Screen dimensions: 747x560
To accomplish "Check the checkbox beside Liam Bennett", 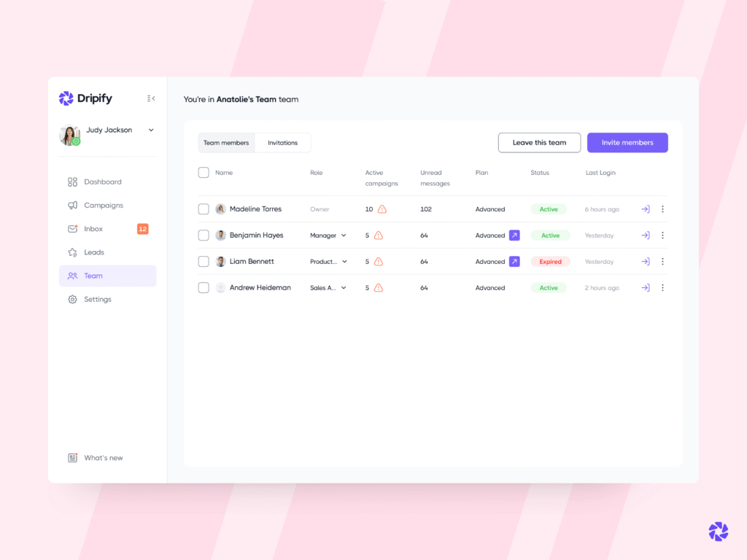I will 204,261.
